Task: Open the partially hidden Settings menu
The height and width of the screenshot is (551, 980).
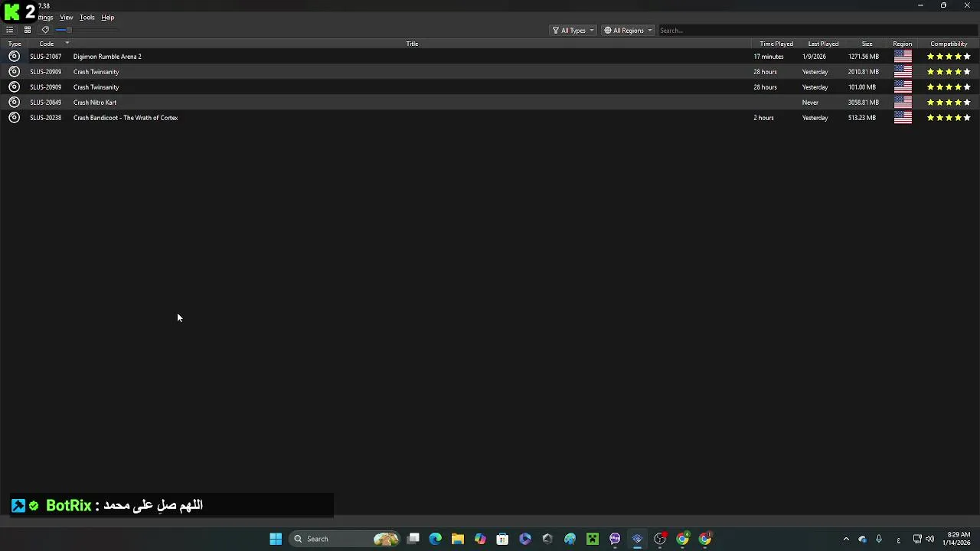Action: [x=46, y=18]
